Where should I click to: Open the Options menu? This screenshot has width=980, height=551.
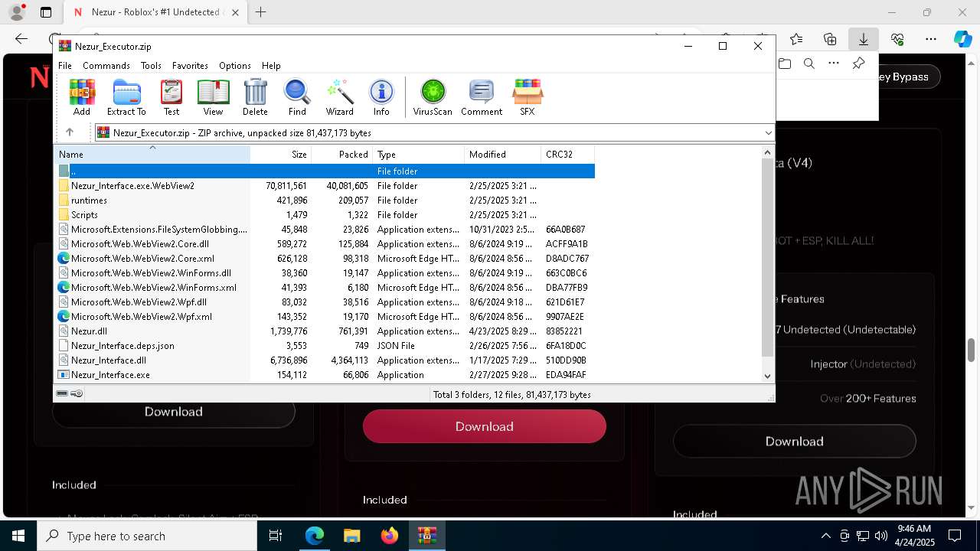pos(234,66)
